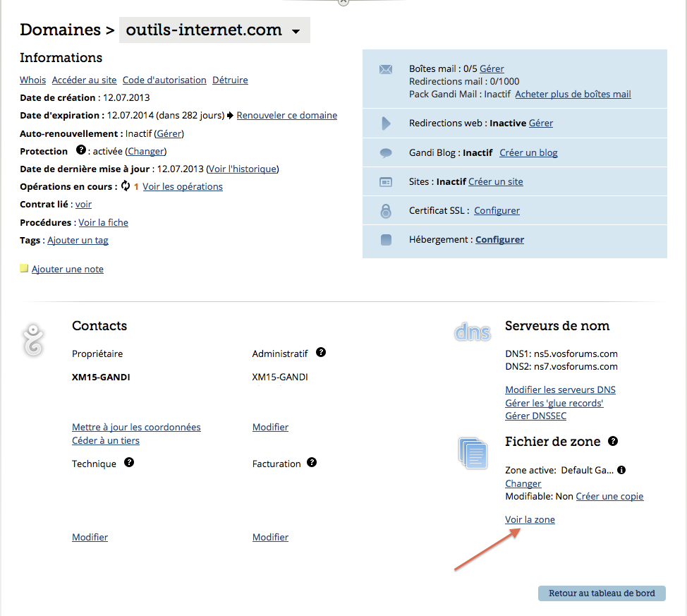Open the outils-internet.com domain dropdown
This screenshot has height=616, width=687.
(214, 30)
